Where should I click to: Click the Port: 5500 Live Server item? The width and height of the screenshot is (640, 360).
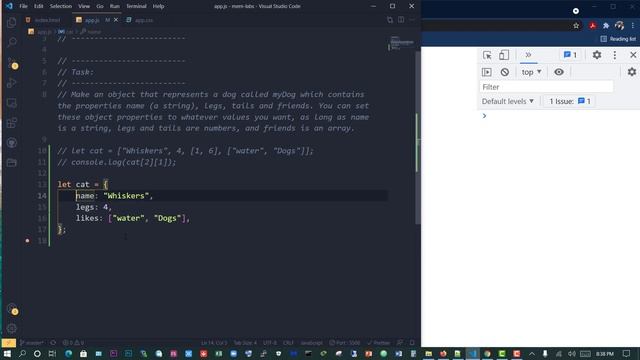[345, 343]
